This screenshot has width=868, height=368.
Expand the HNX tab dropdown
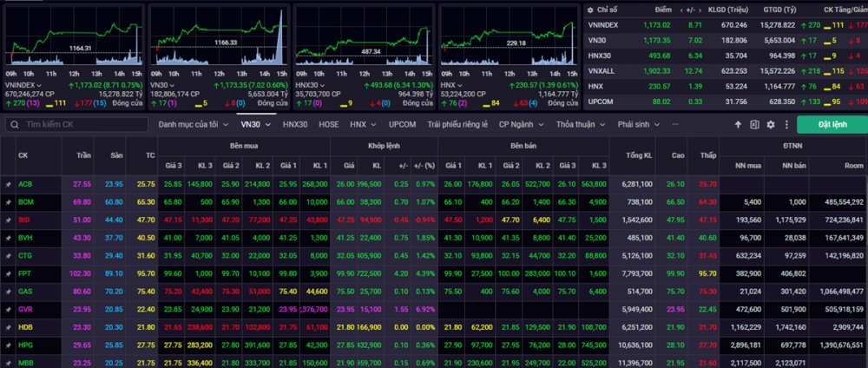(x=373, y=124)
